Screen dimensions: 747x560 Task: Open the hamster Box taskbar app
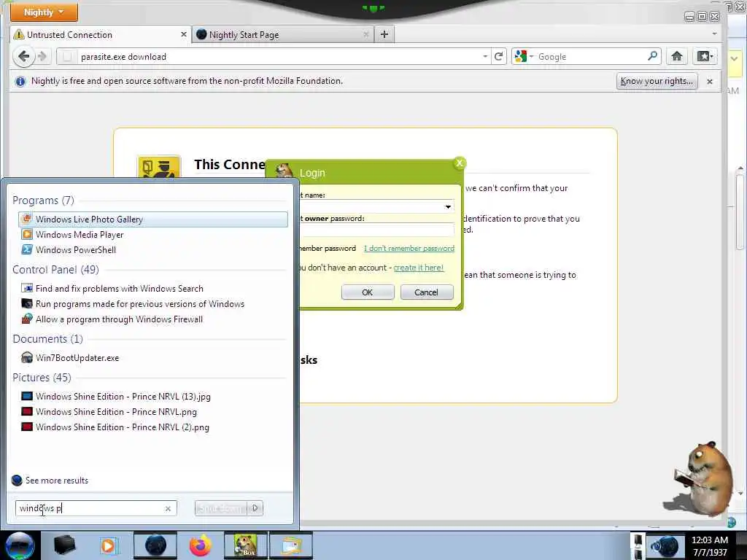(246, 545)
